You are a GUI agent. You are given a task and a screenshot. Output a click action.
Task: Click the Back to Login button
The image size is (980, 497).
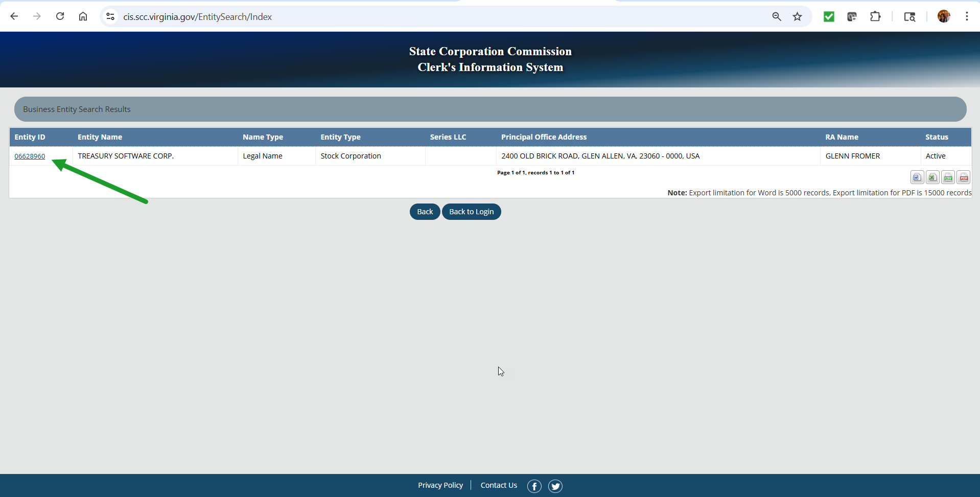click(x=471, y=212)
